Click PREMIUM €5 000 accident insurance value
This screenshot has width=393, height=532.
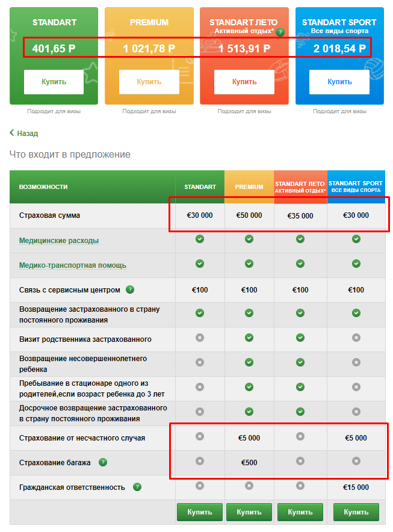(249, 438)
